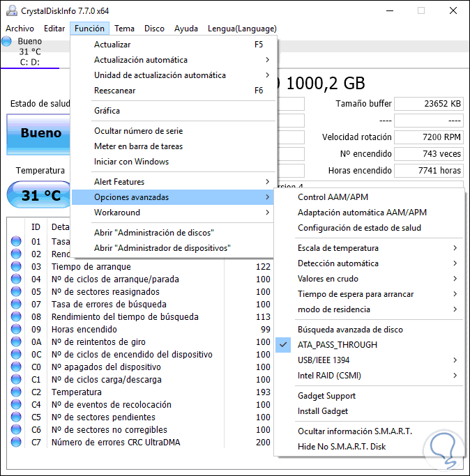This screenshot has height=476, width=470.
Task: Select Install Gadget entry
Action: (369, 411)
